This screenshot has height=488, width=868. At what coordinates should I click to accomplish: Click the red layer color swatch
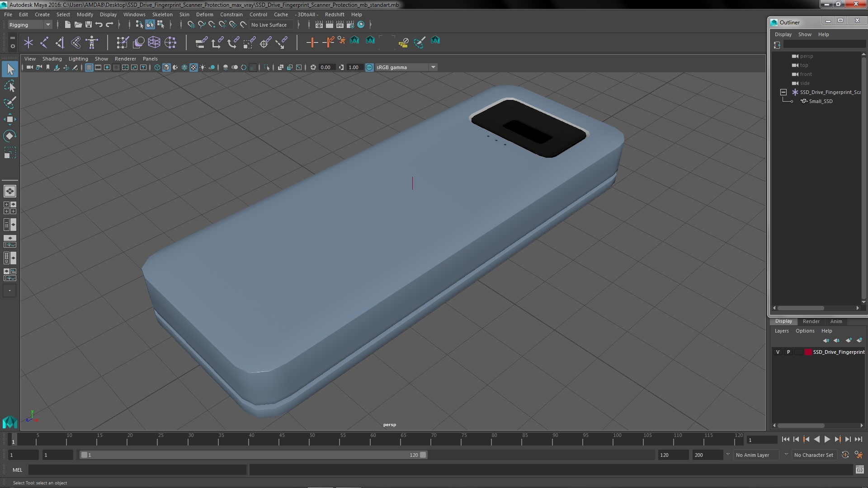point(808,352)
